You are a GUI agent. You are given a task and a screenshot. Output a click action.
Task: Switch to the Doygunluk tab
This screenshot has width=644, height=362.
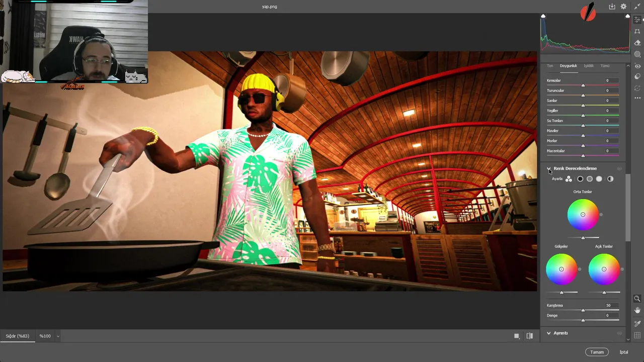[x=569, y=66]
